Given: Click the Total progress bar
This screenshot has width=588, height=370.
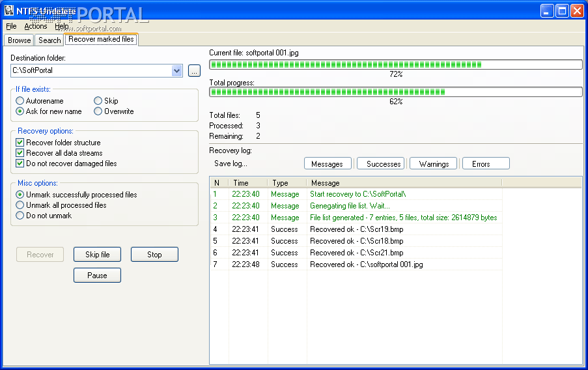Looking at the screenshot, I should pos(396,92).
